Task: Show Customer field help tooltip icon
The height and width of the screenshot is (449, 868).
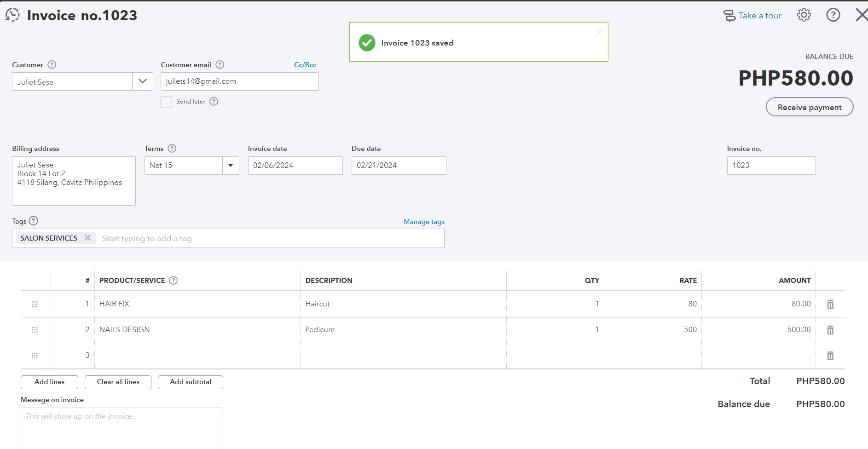Action: pos(52,65)
